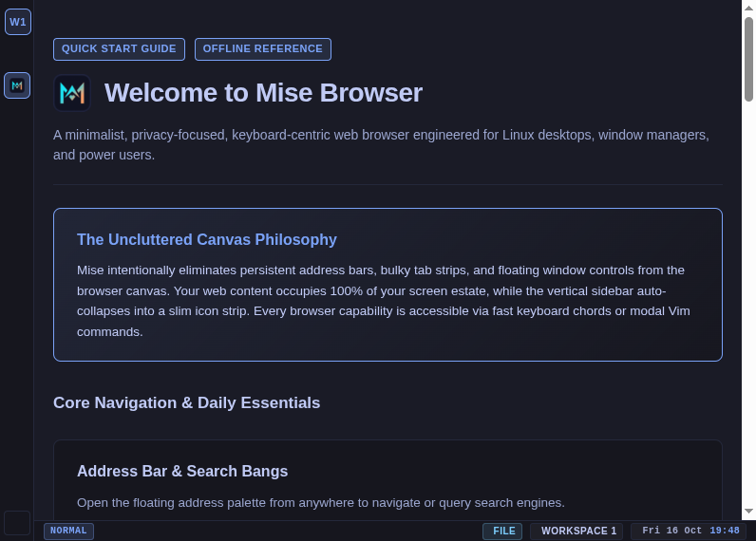Click the Welcome to Mise Browser heading
Screen dimensions: 756x541
pos(263,92)
